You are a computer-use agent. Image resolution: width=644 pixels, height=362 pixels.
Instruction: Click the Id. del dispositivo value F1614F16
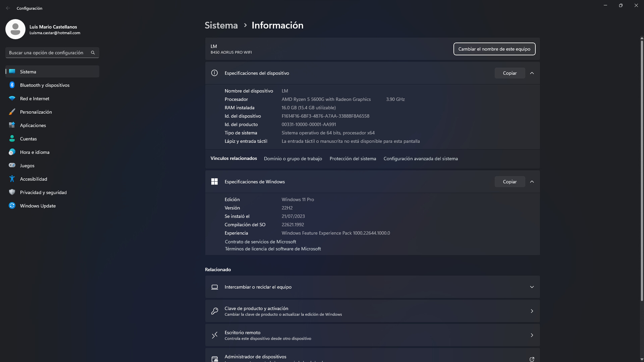point(325,116)
